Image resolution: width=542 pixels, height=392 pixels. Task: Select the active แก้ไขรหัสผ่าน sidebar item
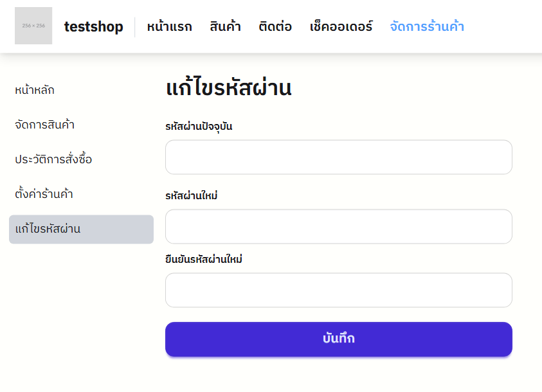point(81,229)
